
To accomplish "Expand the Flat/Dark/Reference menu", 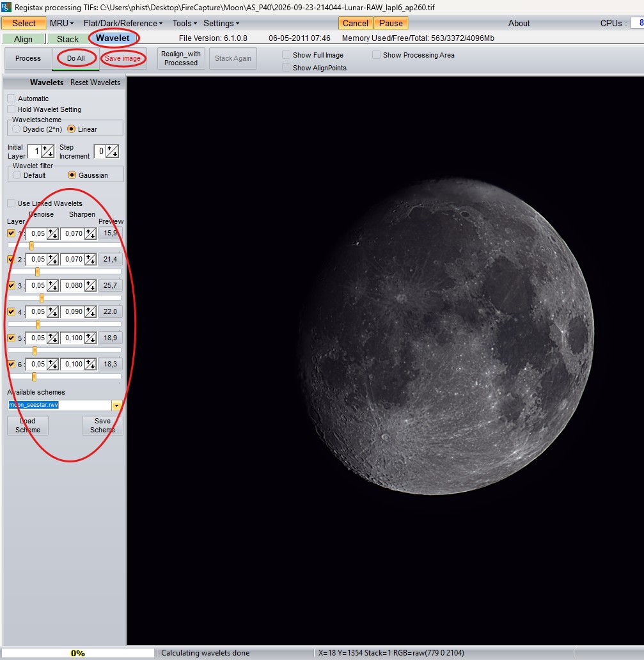I will click(123, 23).
